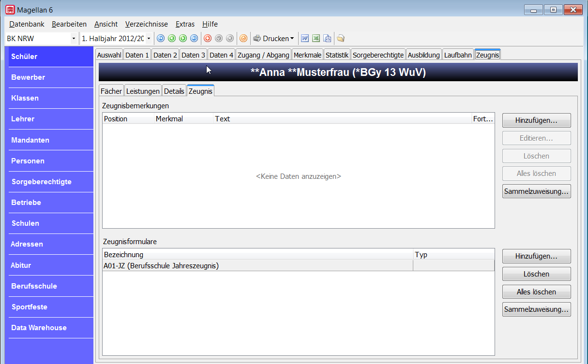The width and height of the screenshot is (588, 364).
Task: Sort by the Bezeichnung column header
Action: (x=258, y=255)
